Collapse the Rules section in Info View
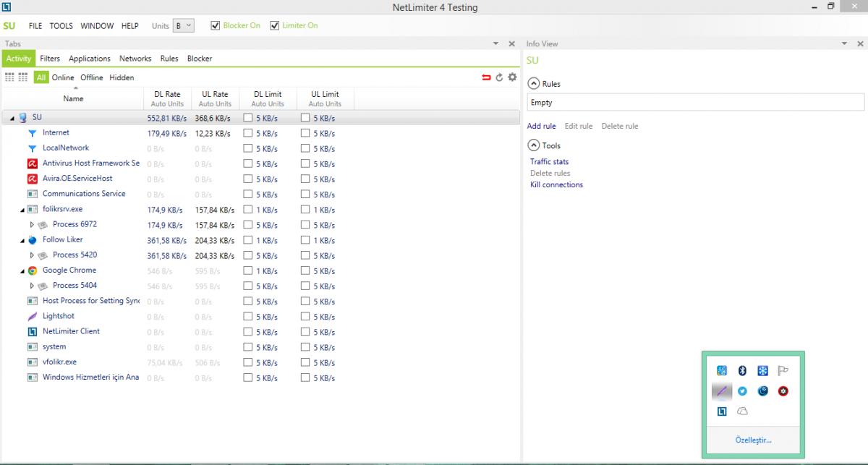868x465 pixels. click(x=534, y=83)
